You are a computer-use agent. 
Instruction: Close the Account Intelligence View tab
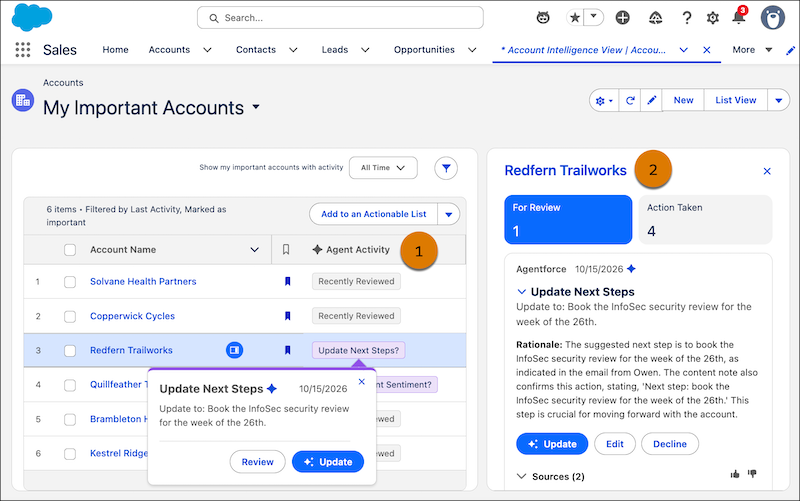tap(707, 50)
